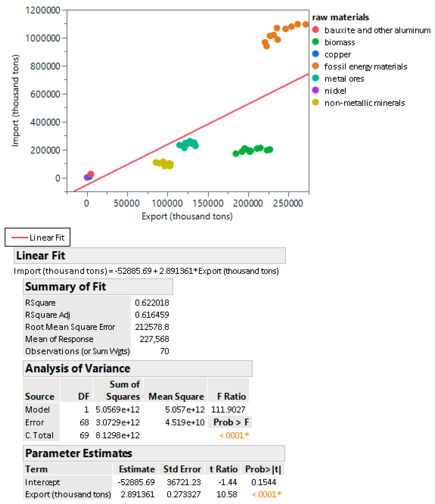The image size is (435, 504).
Task: Collapse the Summary of Fit section header
Action: (98, 287)
